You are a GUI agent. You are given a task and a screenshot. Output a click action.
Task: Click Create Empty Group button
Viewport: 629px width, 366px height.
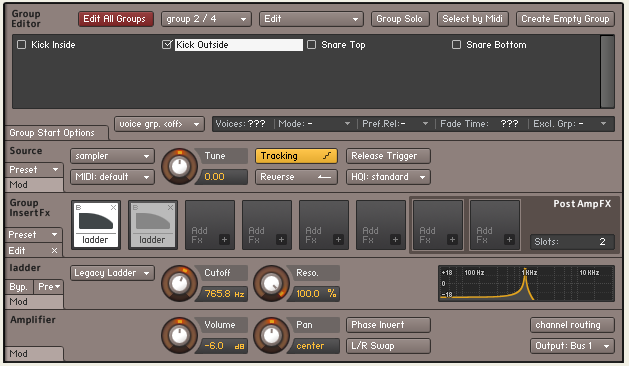pyautogui.click(x=565, y=19)
